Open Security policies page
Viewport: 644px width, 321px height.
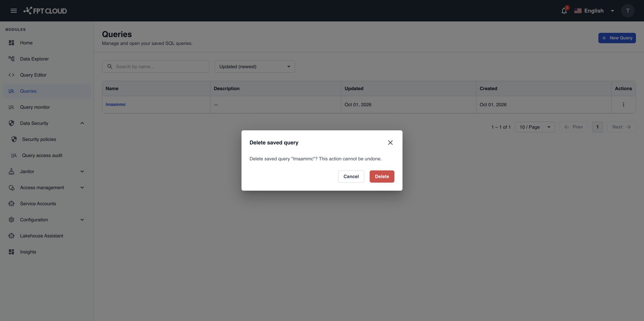pyautogui.click(x=47, y=139)
